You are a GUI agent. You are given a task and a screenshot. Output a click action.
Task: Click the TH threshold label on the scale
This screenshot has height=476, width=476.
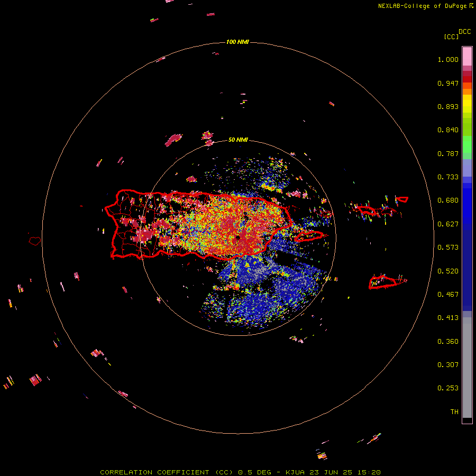coord(454,412)
